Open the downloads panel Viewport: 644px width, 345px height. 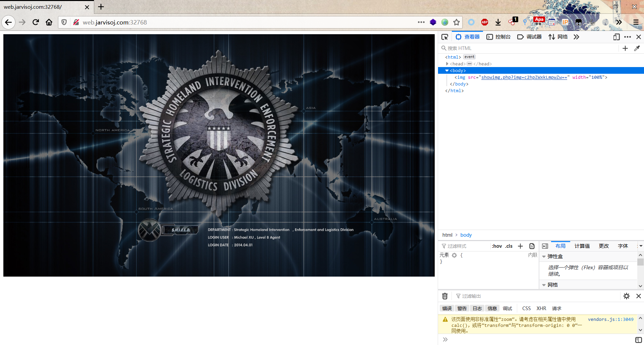(498, 22)
